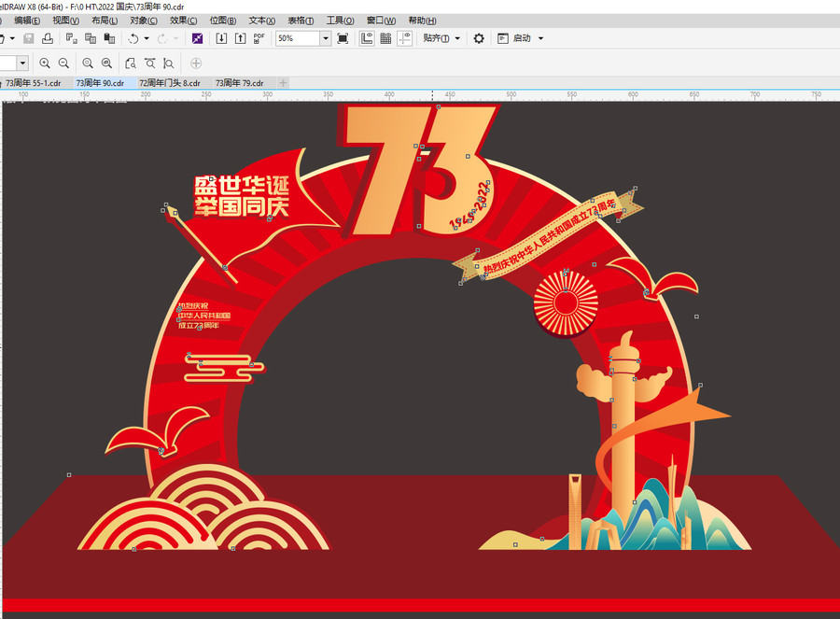
Task: Click the Print icon
Action: point(48,38)
